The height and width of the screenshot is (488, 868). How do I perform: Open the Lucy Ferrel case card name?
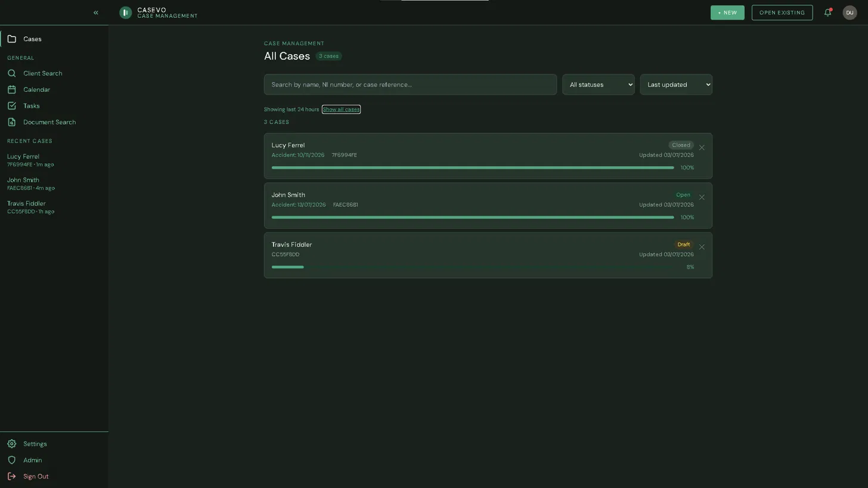(288, 145)
